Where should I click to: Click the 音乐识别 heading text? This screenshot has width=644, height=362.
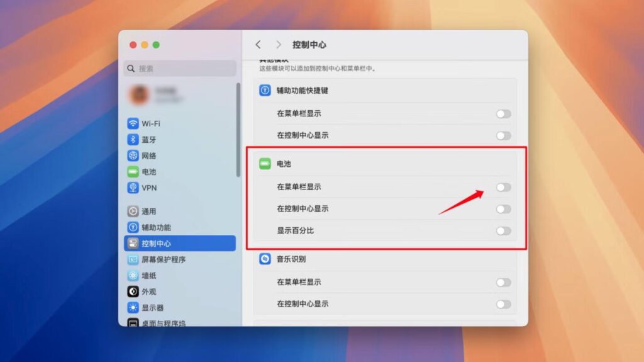tap(291, 259)
